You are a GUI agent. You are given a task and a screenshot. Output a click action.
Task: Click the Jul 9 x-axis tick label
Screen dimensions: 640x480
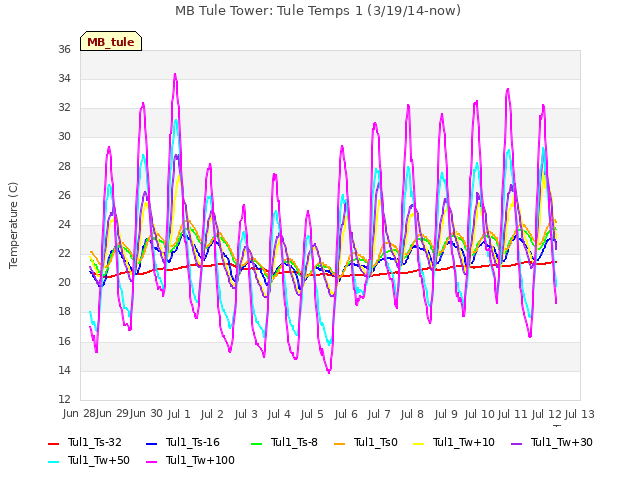(x=446, y=414)
